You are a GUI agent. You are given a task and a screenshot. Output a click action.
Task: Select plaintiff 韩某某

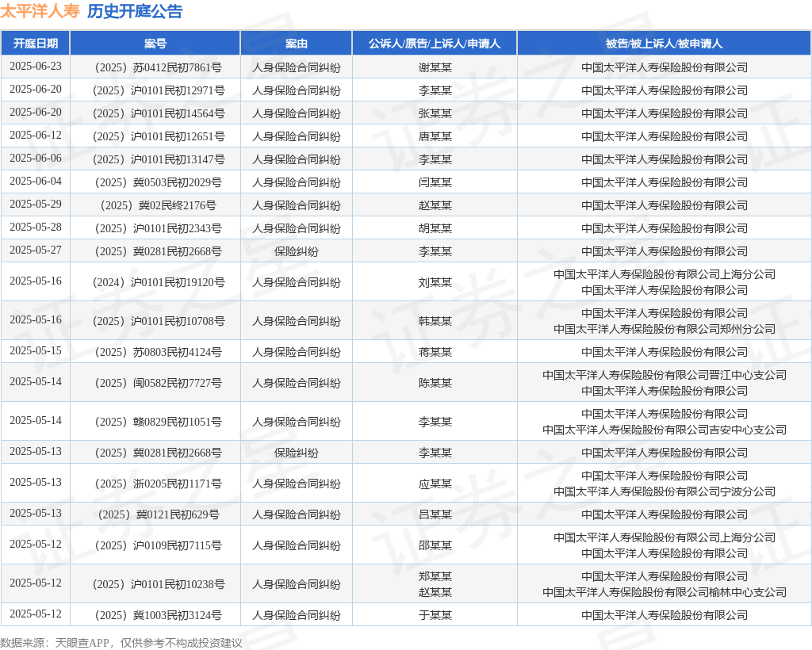(435, 321)
